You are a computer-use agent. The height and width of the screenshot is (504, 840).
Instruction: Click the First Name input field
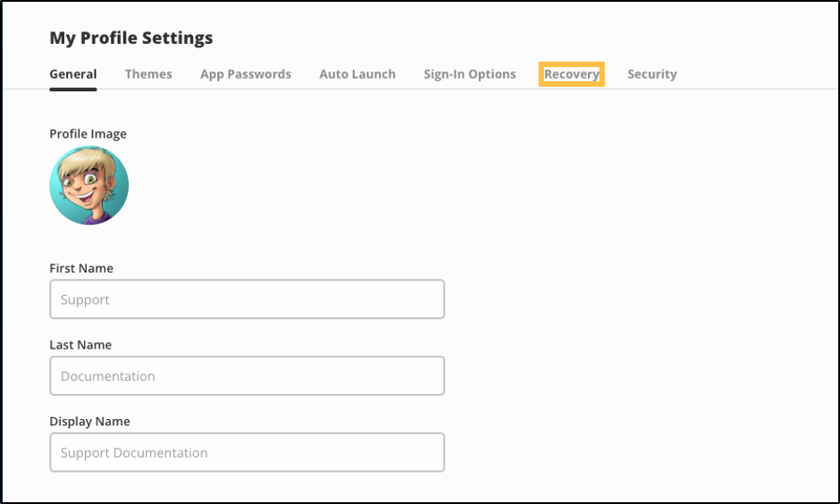(x=247, y=299)
